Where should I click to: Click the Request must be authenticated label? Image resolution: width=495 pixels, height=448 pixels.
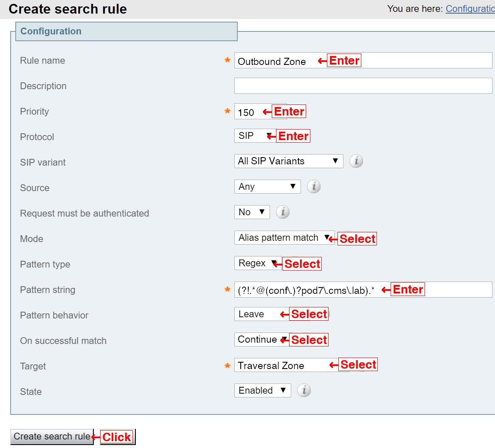coord(84,214)
